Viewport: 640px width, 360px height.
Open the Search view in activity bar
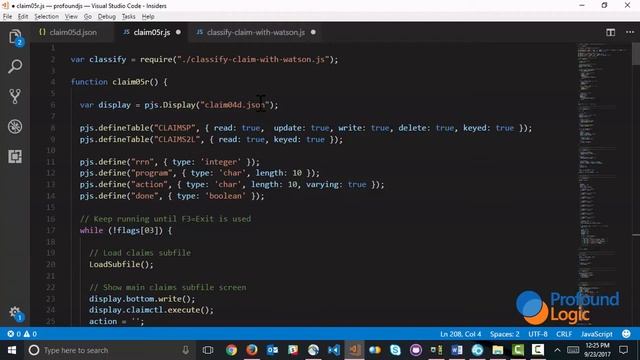coord(15,66)
